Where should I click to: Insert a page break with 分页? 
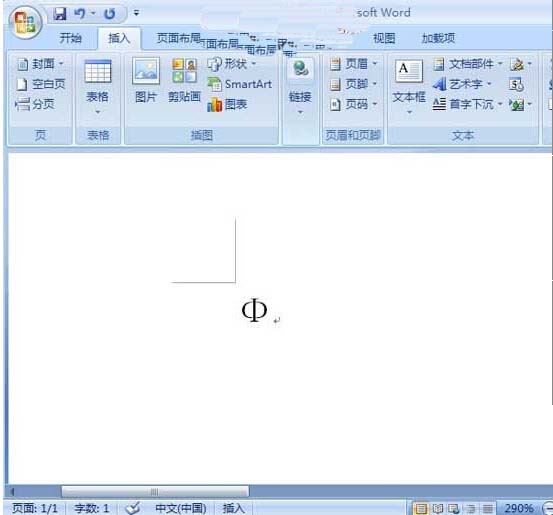[35, 104]
